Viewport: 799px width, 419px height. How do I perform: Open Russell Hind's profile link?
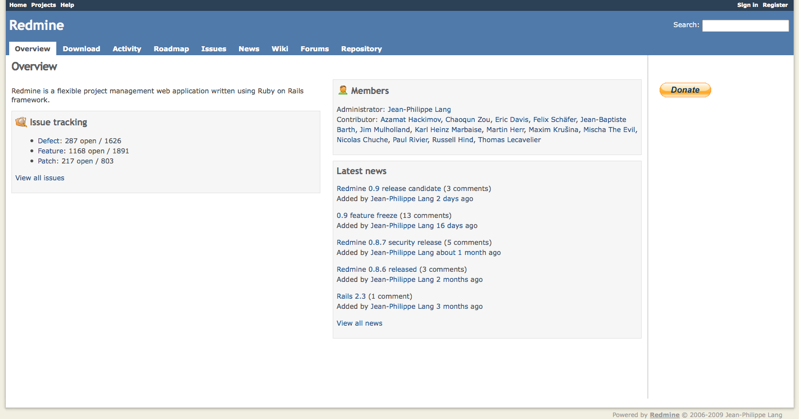click(x=452, y=140)
